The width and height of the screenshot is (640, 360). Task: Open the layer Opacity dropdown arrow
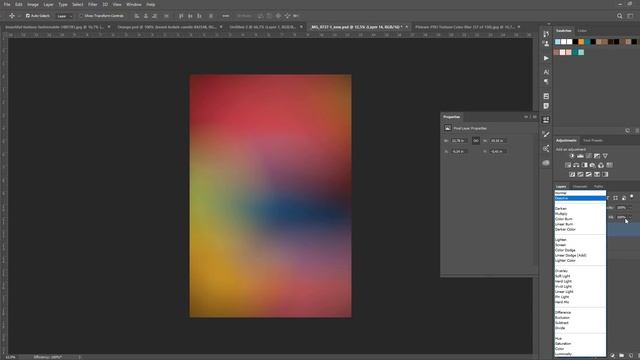click(x=630, y=208)
